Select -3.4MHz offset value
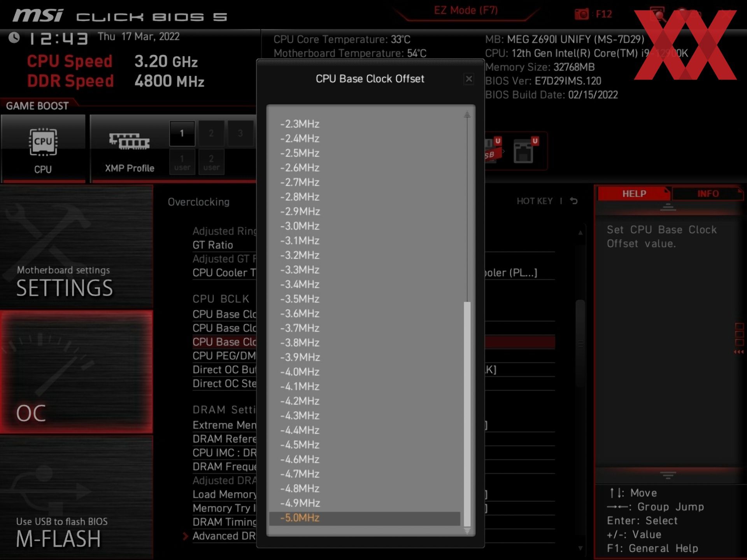The image size is (747, 560). [x=300, y=284]
